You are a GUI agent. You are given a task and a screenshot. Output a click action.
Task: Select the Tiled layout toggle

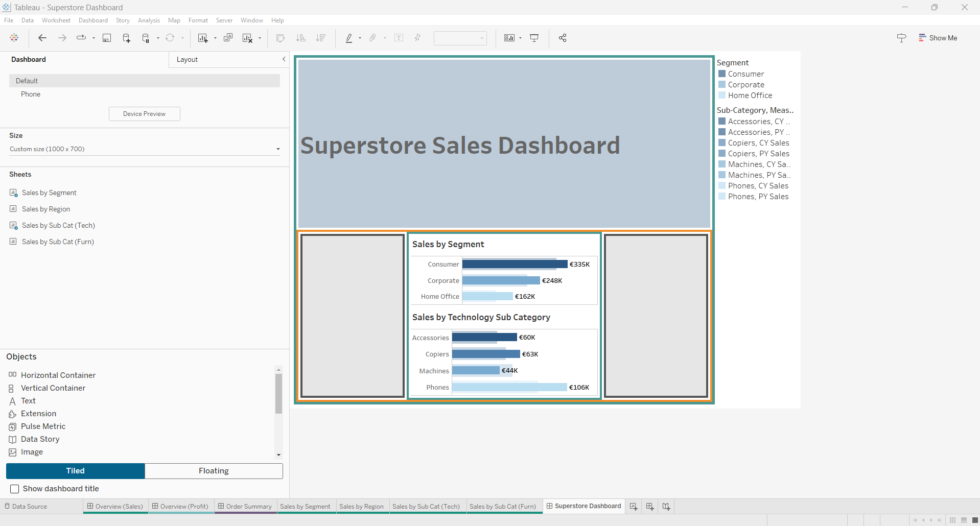(76, 471)
